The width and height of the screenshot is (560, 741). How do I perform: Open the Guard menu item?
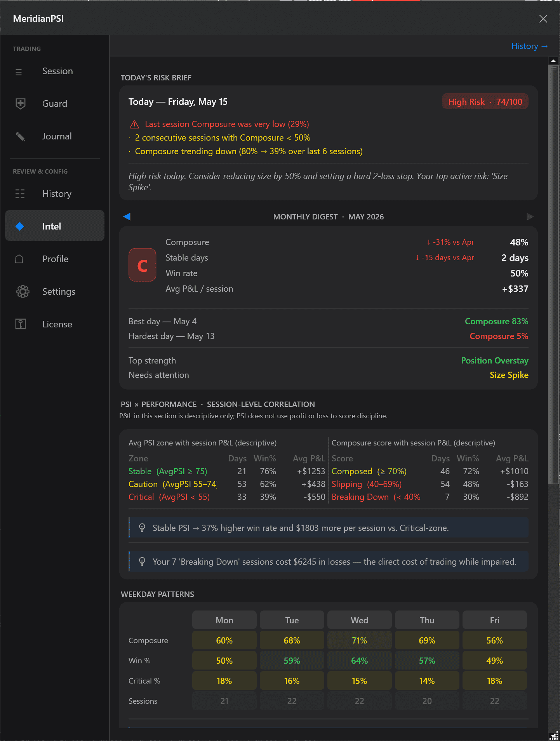[55, 104]
